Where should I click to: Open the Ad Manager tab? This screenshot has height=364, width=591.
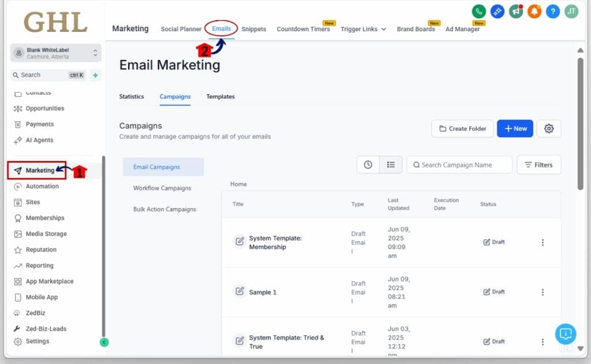(462, 29)
